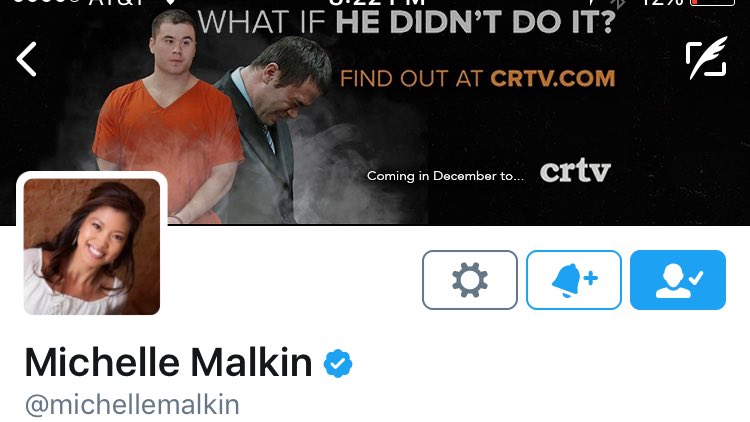Tap the @michellemalkin handle

pyautogui.click(x=132, y=405)
